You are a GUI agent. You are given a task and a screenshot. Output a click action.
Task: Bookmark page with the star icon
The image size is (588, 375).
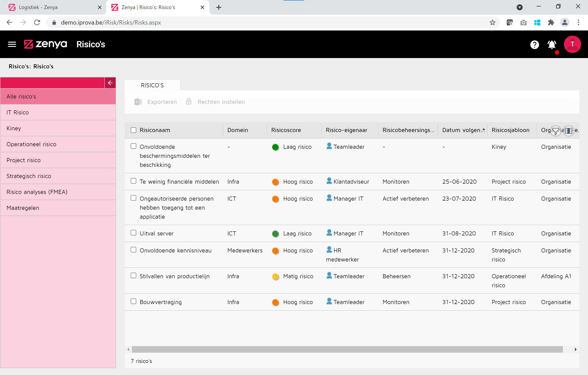pos(492,23)
